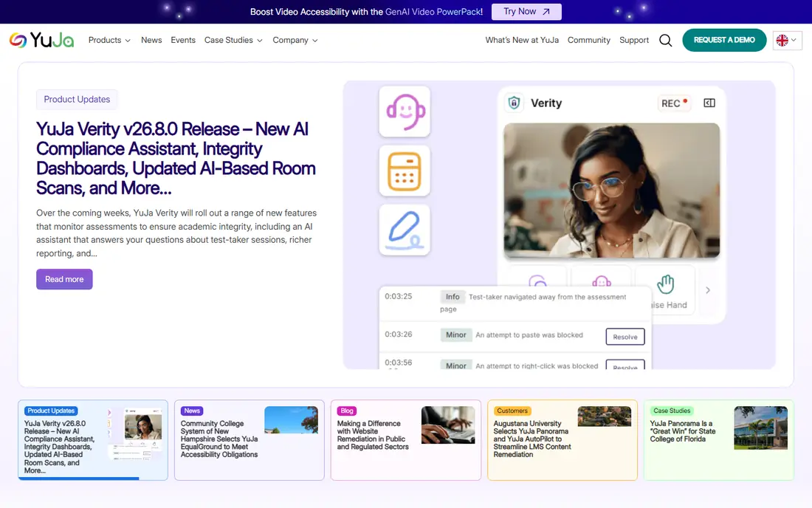
Task: Click the Minor tag at 0:03:26
Action: tap(455, 335)
